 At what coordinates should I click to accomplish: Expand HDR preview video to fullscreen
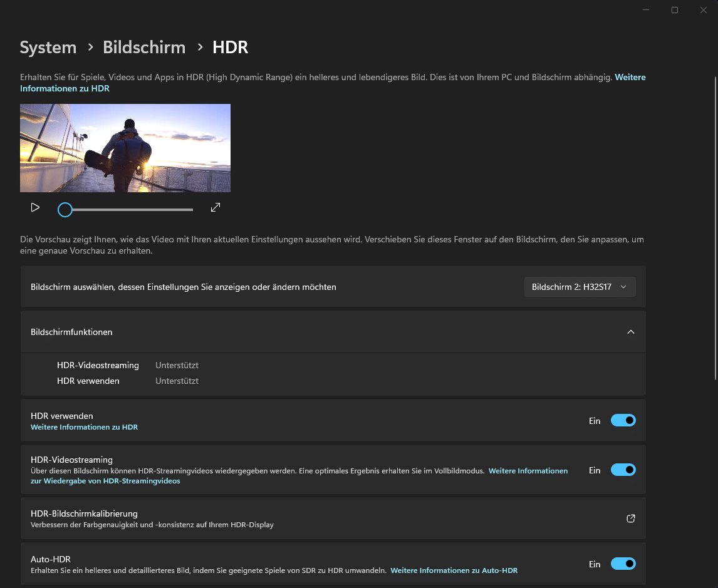pyautogui.click(x=216, y=207)
